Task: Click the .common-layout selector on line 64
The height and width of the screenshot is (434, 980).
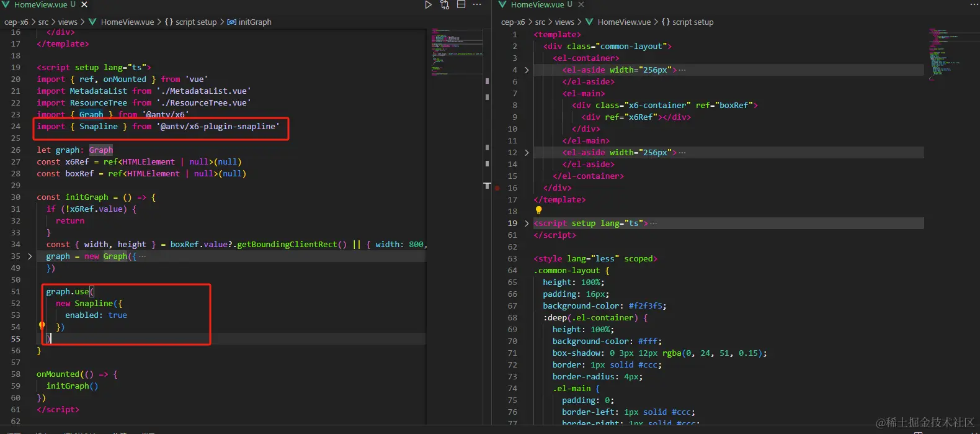Action: coord(566,271)
